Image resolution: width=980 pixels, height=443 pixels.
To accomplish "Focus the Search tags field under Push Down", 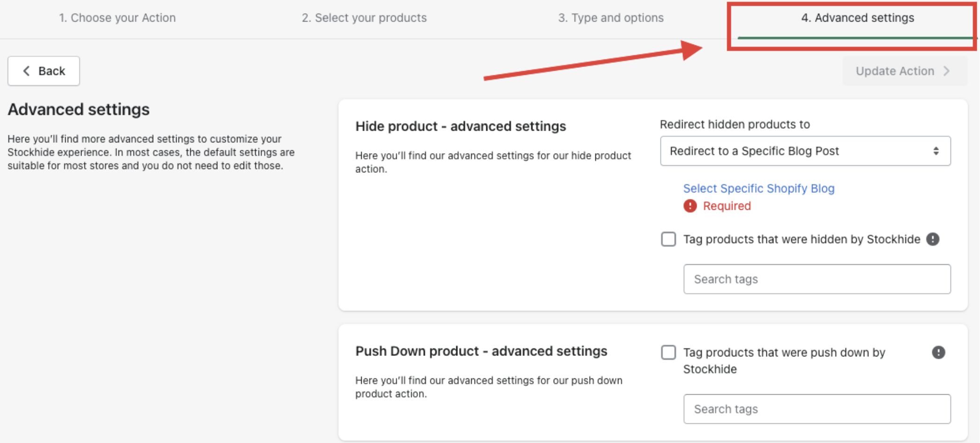I will (x=817, y=409).
